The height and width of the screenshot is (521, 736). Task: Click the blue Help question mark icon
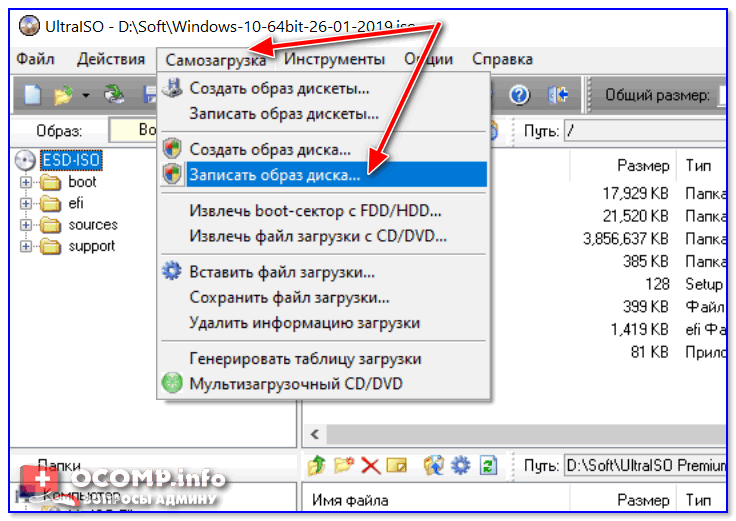[520, 95]
